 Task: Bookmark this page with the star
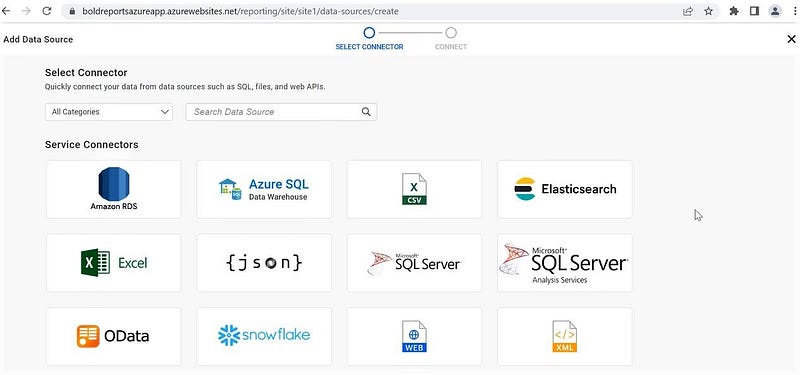point(709,11)
